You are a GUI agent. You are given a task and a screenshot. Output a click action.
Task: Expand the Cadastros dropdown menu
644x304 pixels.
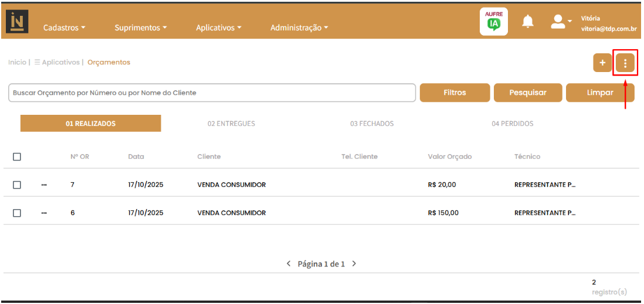click(x=65, y=28)
